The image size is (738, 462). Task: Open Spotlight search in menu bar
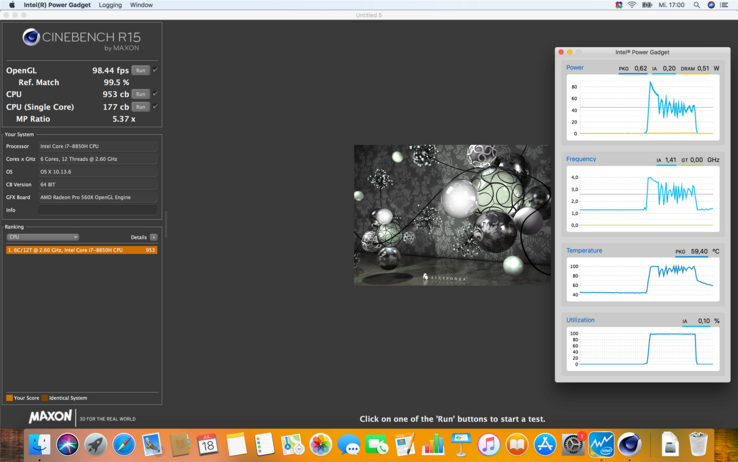click(697, 5)
